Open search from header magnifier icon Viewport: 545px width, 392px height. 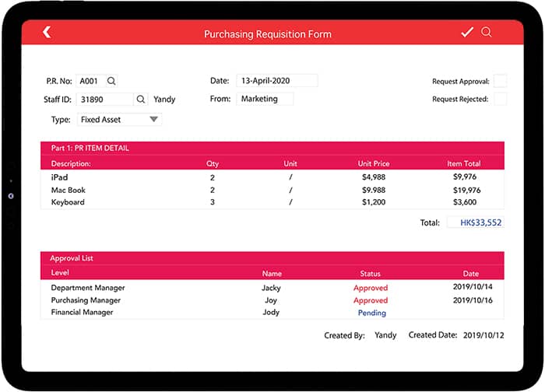pyautogui.click(x=487, y=32)
